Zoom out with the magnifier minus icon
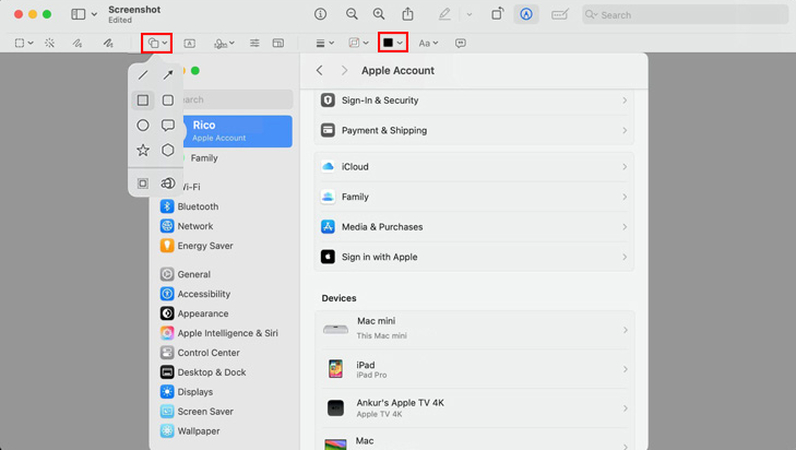 tap(352, 14)
